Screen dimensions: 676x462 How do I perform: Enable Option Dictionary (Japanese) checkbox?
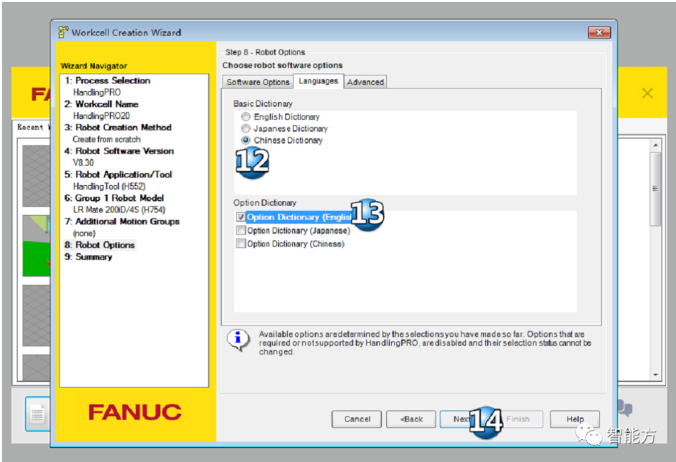click(241, 230)
